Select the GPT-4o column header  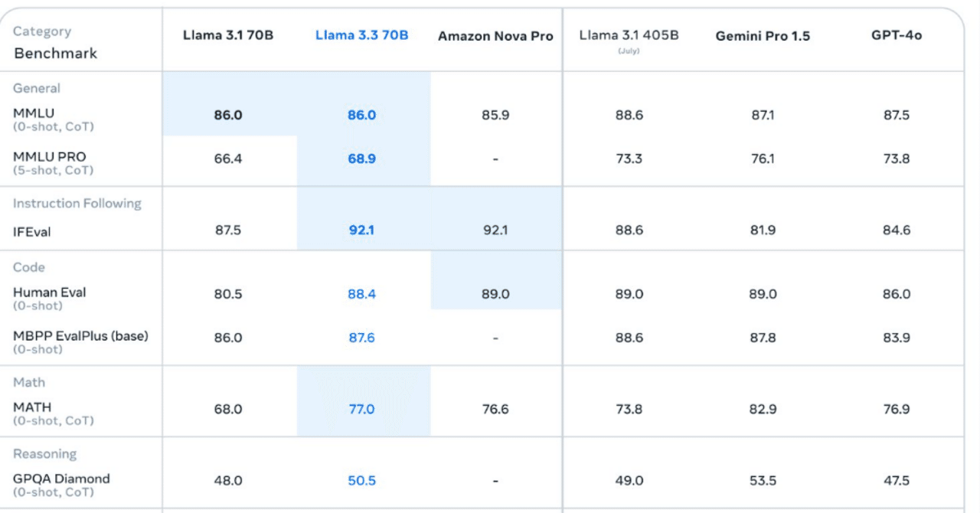897,36
